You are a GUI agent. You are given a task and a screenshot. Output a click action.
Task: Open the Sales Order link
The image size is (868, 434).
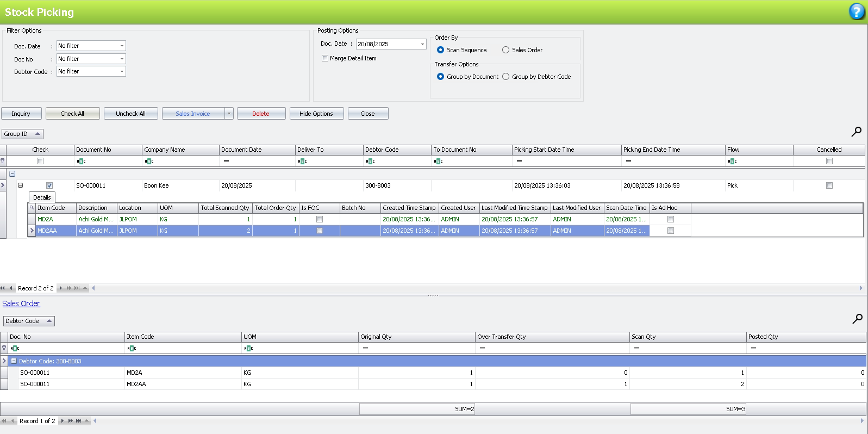tap(21, 303)
